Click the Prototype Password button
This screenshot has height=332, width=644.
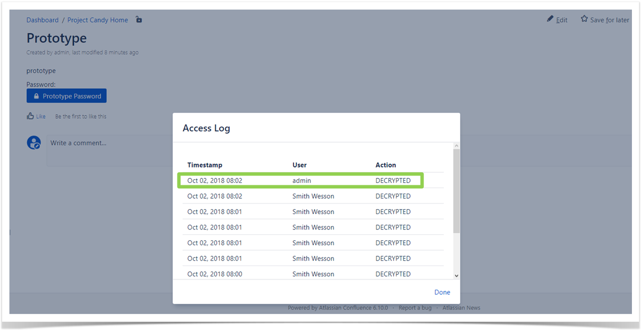point(66,96)
